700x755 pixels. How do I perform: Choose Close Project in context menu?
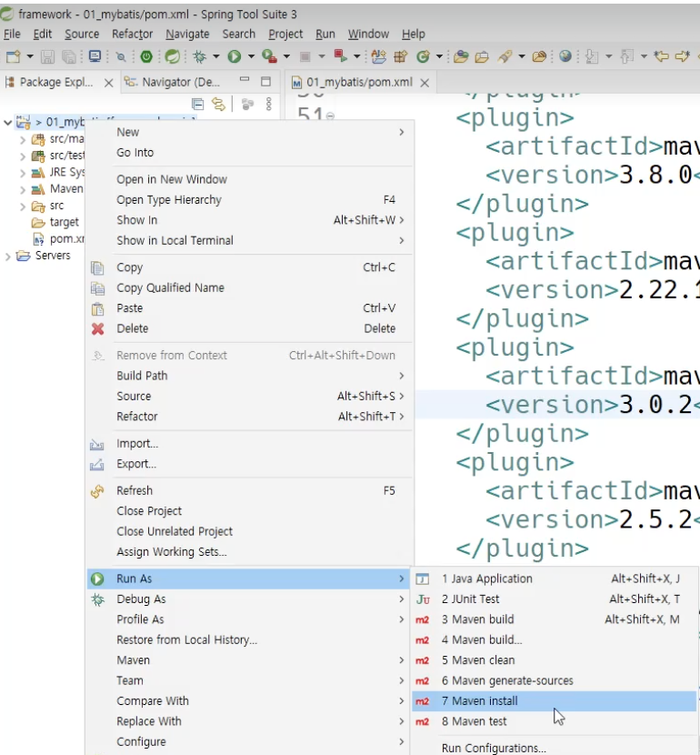[249, 511]
